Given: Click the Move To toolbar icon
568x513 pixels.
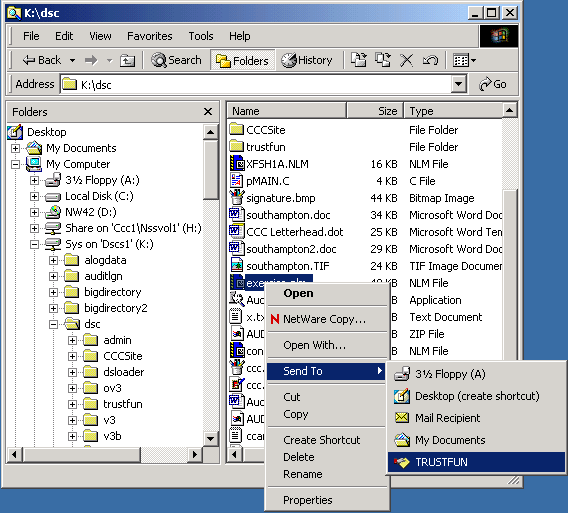Looking at the screenshot, I should pyautogui.click(x=359, y=60).
